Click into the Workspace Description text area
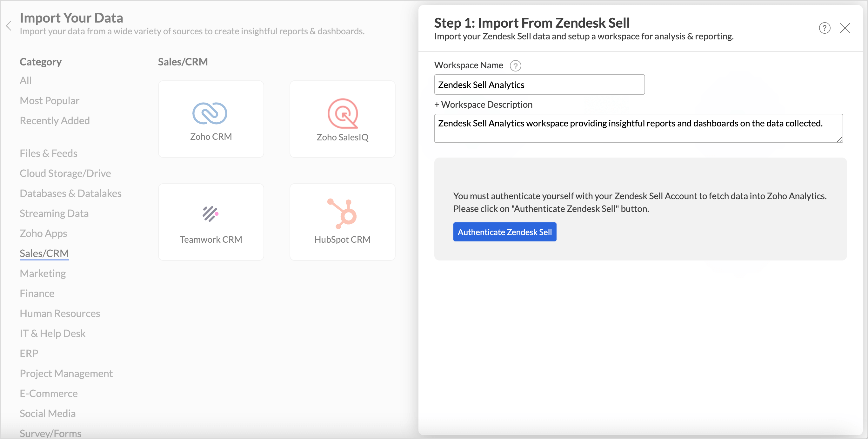This screenshot has width=868, height=439. [638, 128]
